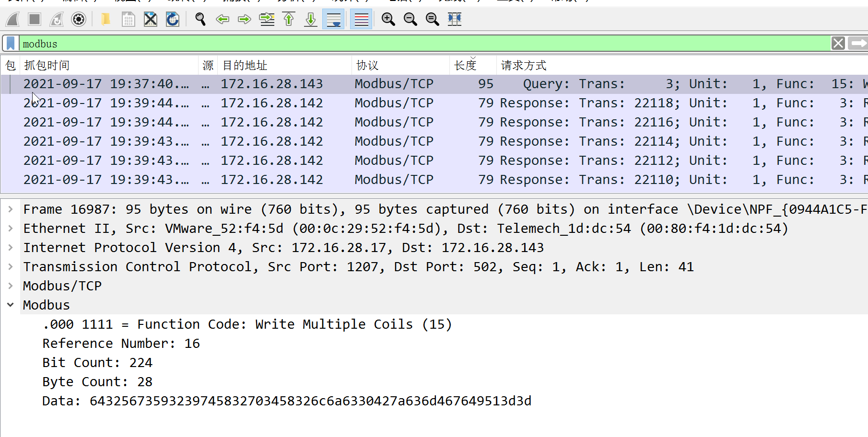Select the Query packet to 172.16.28.143

434,84
